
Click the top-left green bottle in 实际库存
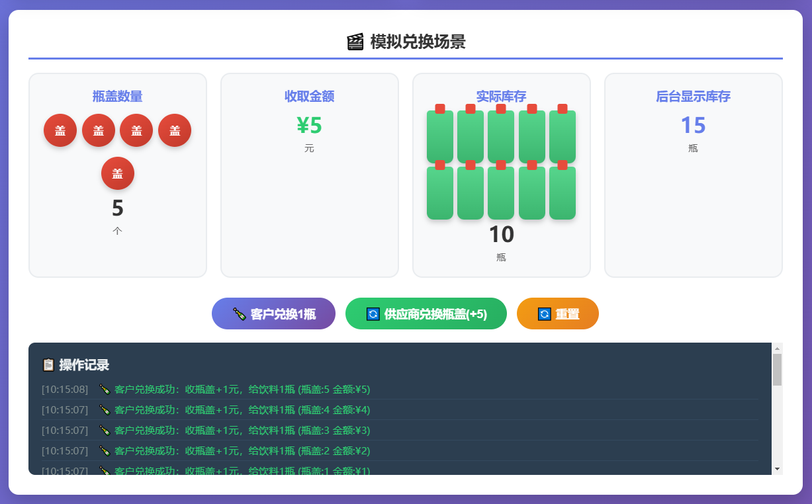(x=439, y=135)
